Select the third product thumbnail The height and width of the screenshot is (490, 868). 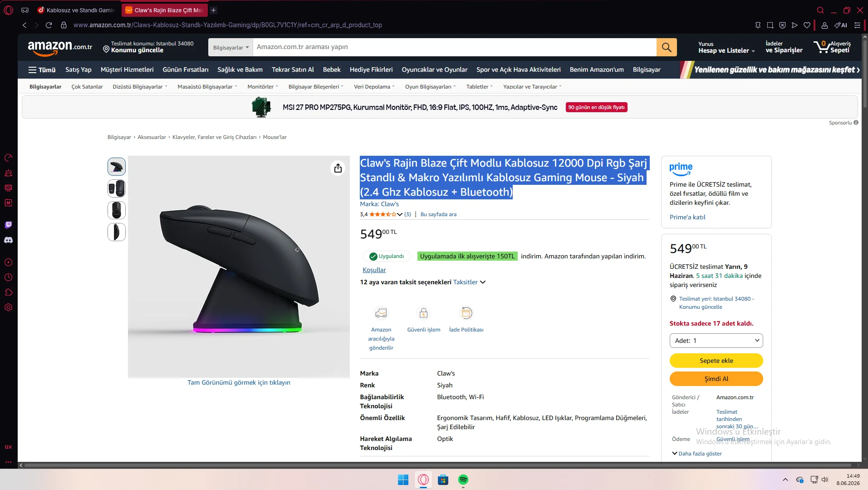pos(117,210)
